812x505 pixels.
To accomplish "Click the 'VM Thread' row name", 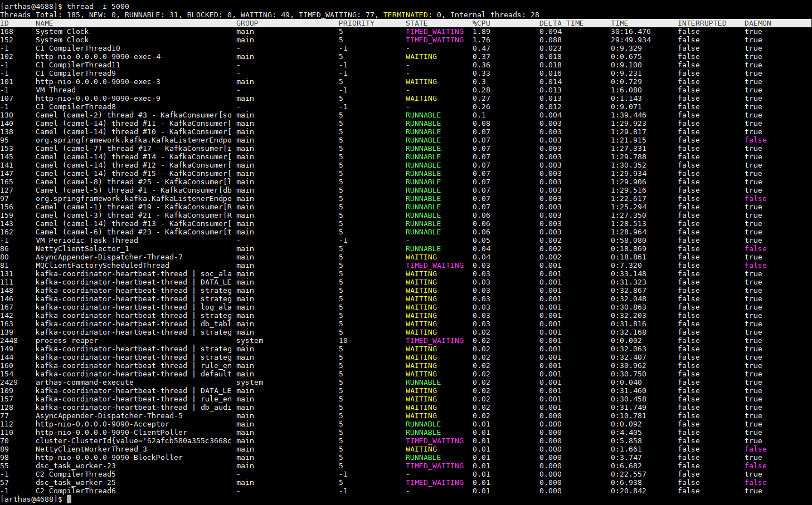I will (56, 90).
